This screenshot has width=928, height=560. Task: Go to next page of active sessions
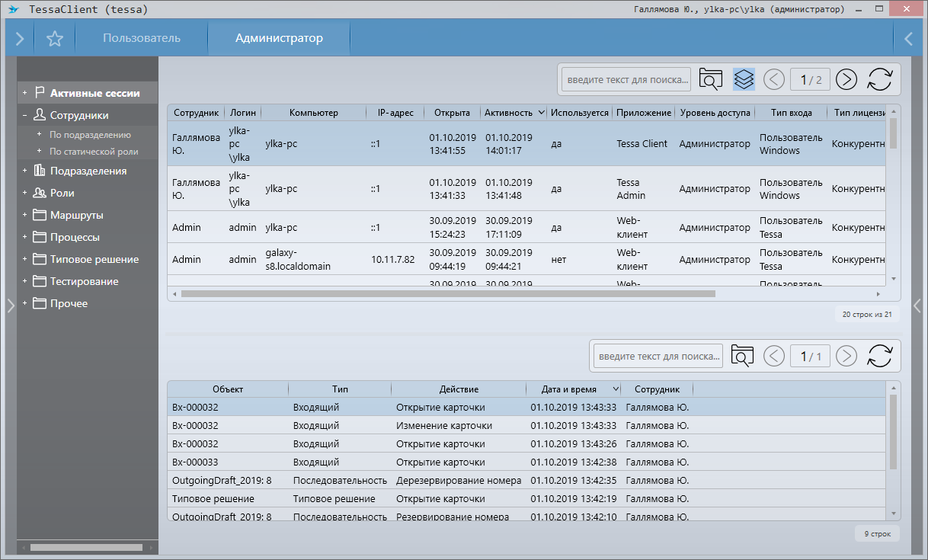tap(846, 79)
